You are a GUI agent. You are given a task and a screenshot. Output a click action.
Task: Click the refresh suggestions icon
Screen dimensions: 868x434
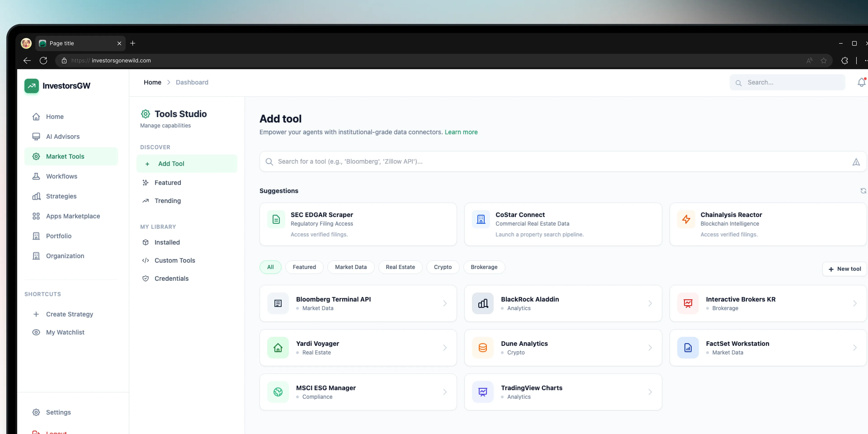click(863, 191)
